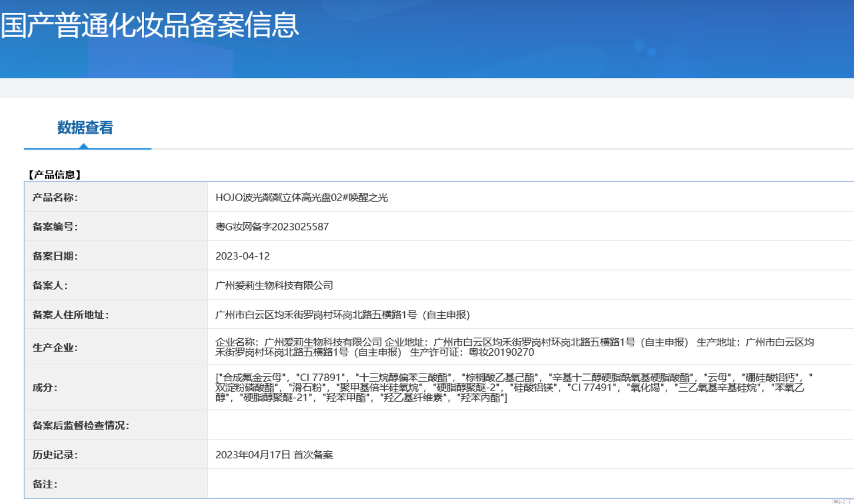Viewport: 854px width, 504px height.
Task: Select the product name HOJO波光粼粼立体高光盘02#唤醒之光
Action: tap(302, 197)
